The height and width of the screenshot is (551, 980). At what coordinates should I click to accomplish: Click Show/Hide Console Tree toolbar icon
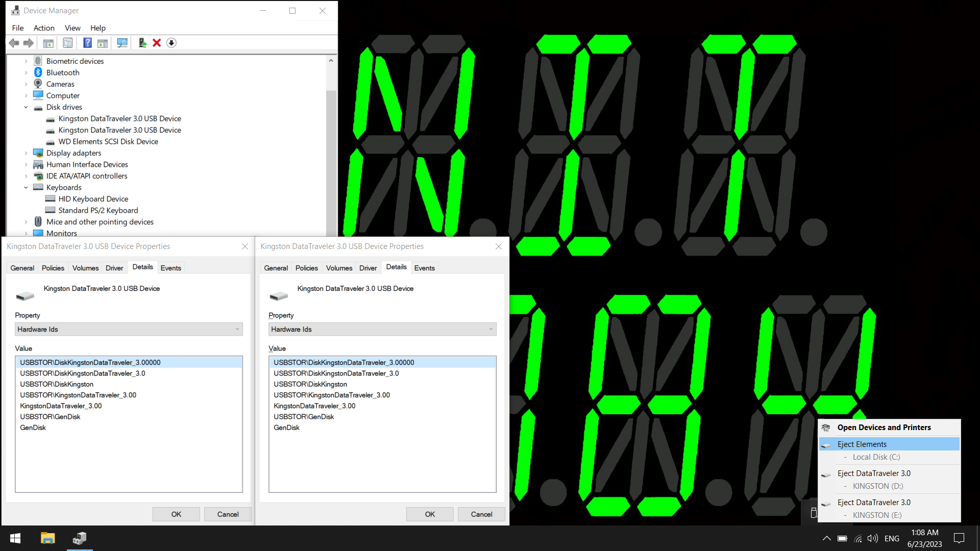click(48, 43)
